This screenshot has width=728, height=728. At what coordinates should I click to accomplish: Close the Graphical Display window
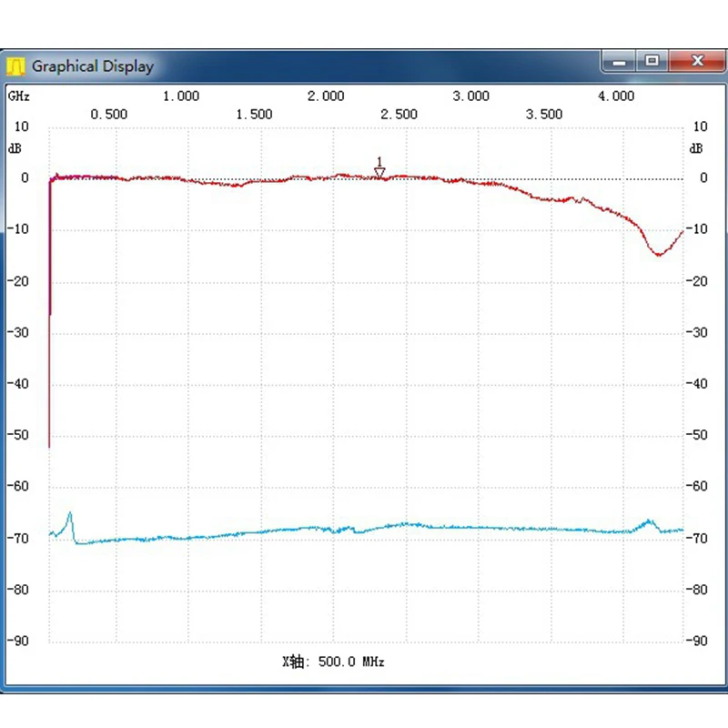(x=697, y=61)
